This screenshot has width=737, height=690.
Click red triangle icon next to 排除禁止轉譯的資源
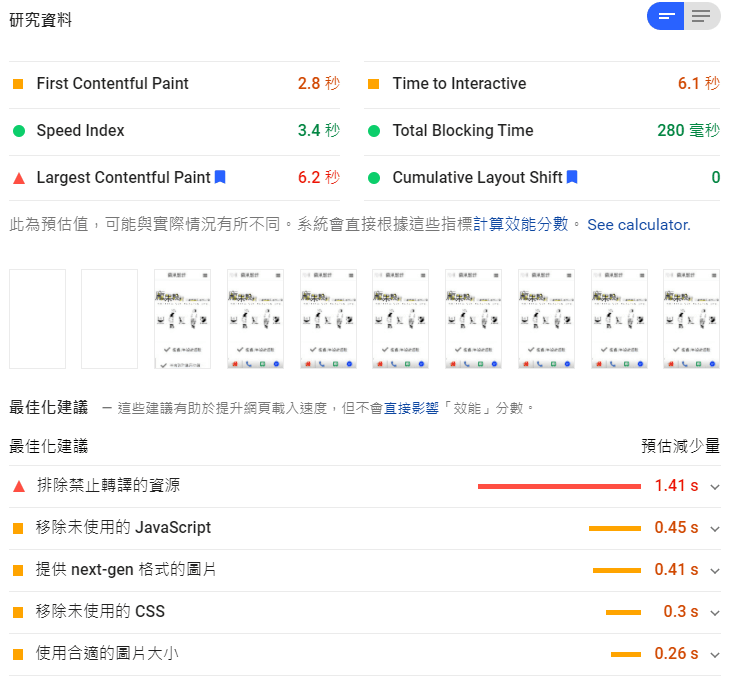pos(18,486)
